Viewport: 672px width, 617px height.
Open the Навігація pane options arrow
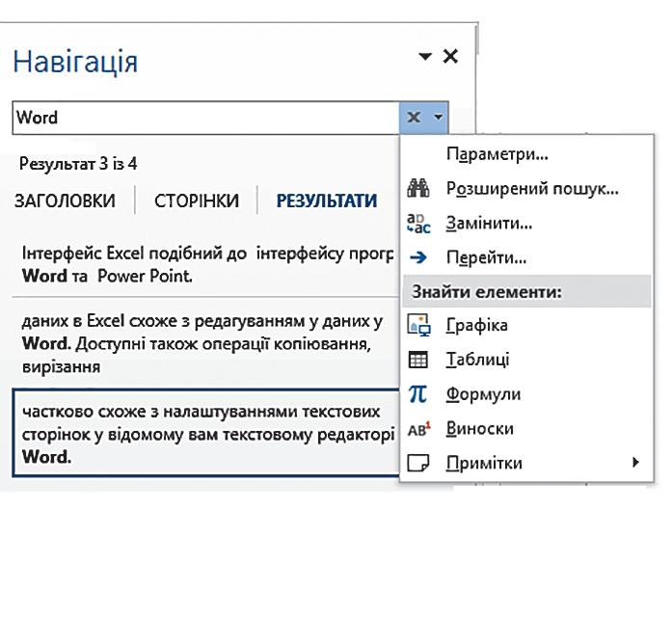click(425, 56)
